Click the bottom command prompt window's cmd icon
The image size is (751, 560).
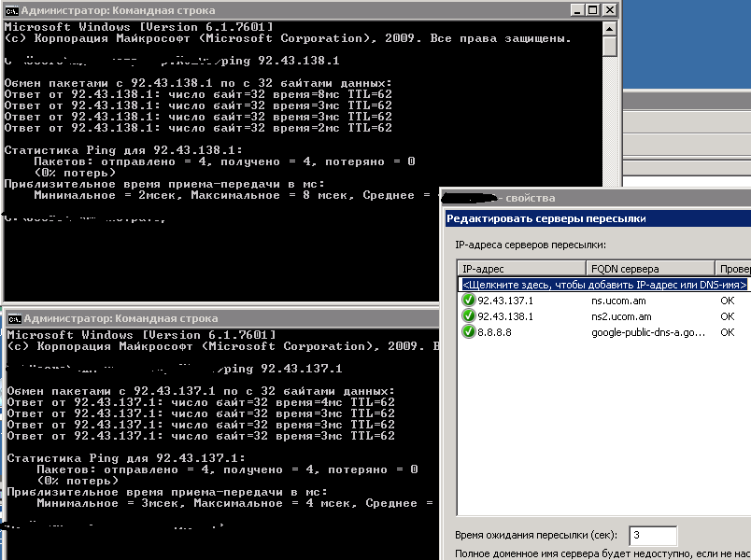pyautogui.click(x=14, y=319)
